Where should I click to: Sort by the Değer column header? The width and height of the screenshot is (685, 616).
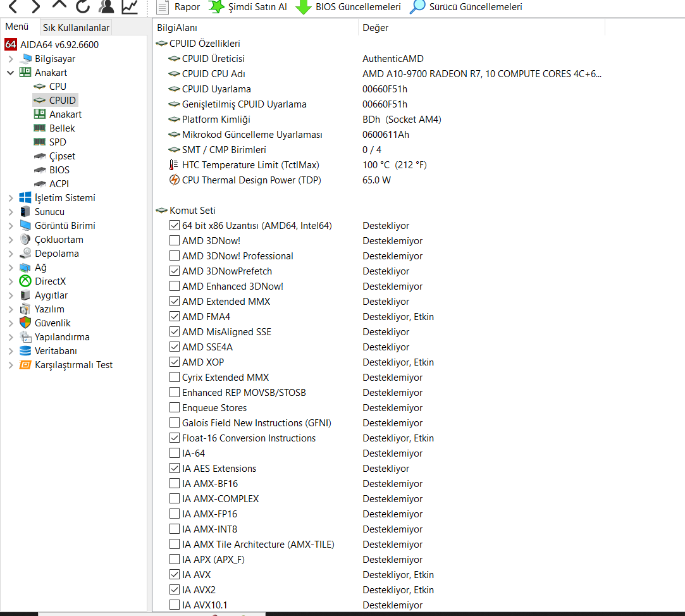tap(481, 28)
